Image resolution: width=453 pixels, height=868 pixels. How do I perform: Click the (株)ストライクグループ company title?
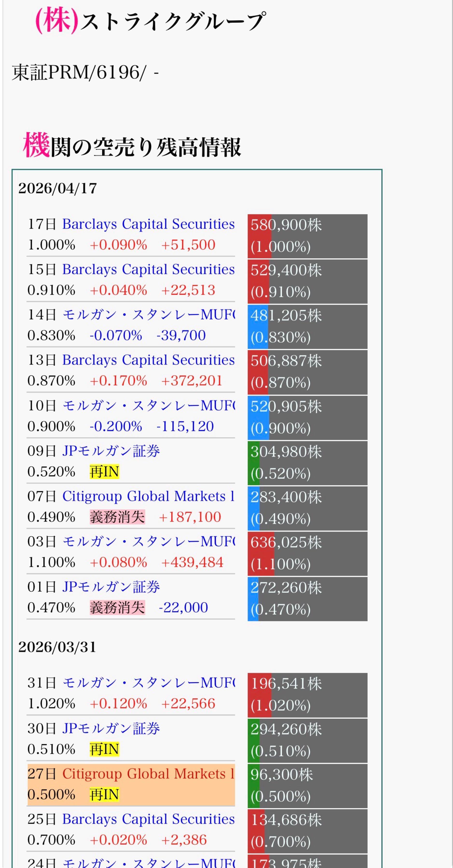(151, 21)
